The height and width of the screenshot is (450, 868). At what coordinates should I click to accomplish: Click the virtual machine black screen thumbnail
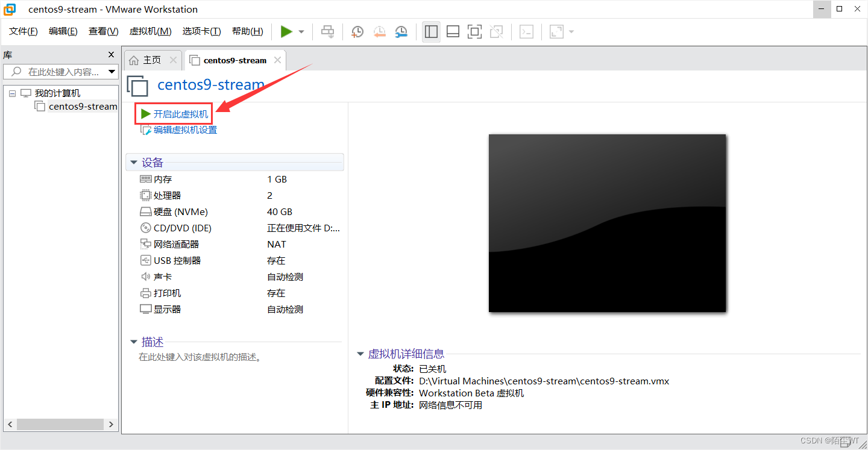pos(607,223)
